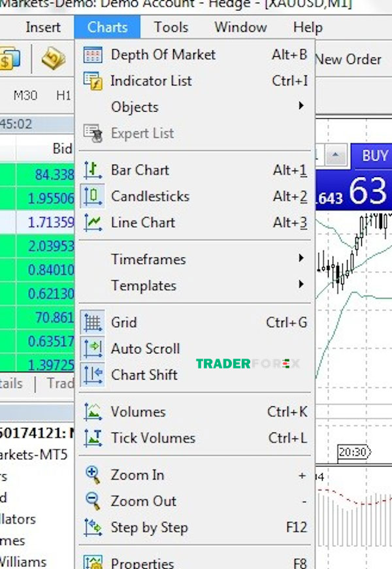Image resolution: width=392 pixels, height=569 pixels.
Task: Click the chart Properties icon
Action: [93, 562]
